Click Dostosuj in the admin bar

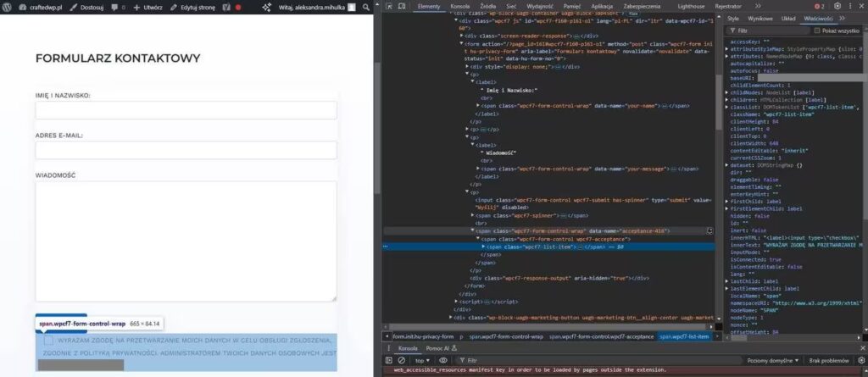coord(87,7)
